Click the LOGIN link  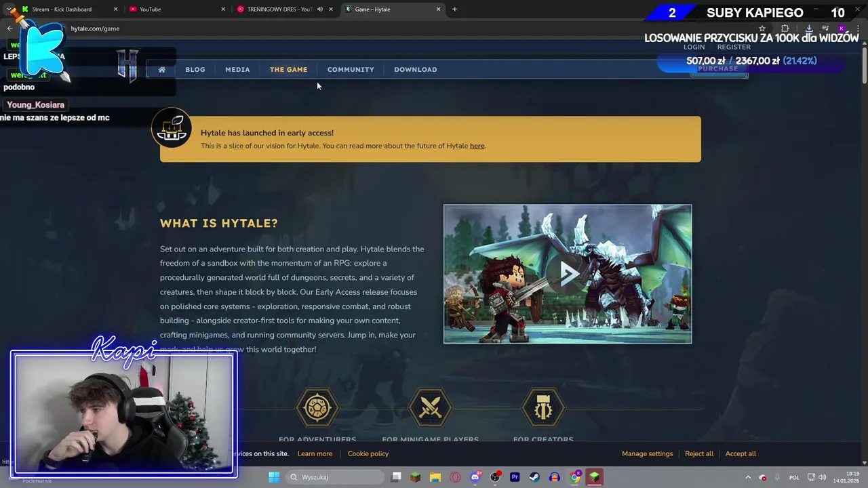694,47
